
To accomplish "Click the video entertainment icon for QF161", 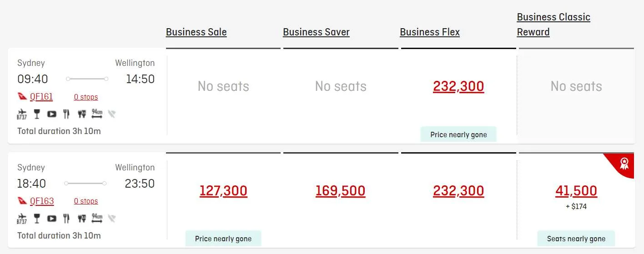I will [x=52, y=114].
